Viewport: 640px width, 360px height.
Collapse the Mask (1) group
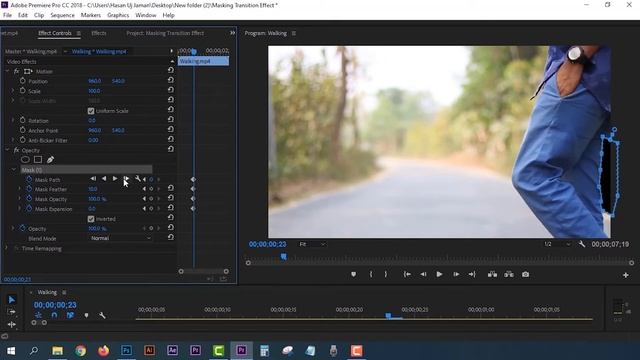pyautogui.click(x=13, y=169)
